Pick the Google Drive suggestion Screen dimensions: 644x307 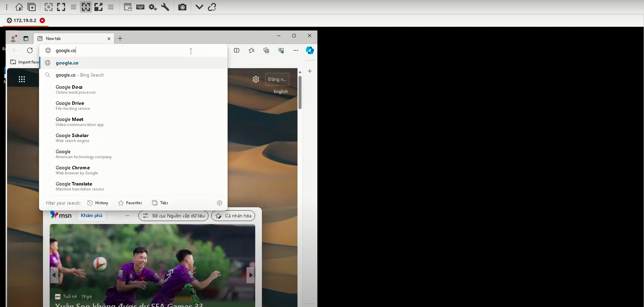133,105
